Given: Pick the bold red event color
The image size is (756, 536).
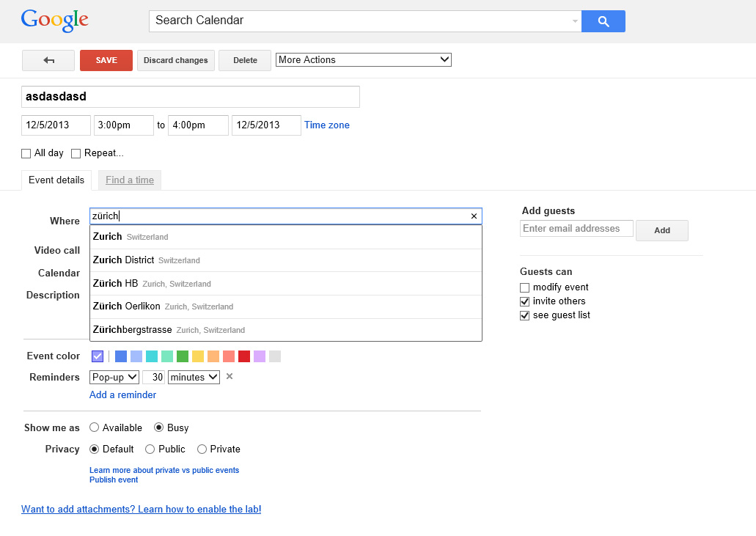Looking at the screenshot, I should (244, 356).
